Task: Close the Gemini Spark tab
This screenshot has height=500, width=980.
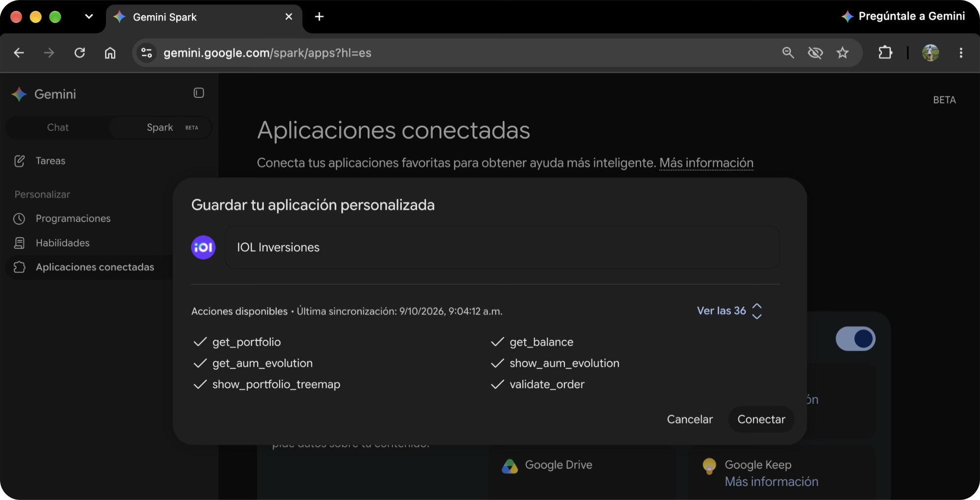Action: (x=289, y=17)
